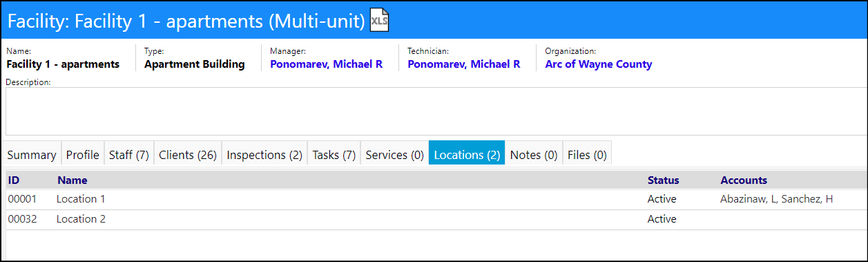This screenshot has height=262, width=868.
Task: Open Technician link Ponomarev, Michael R
Action: (464, 64)
